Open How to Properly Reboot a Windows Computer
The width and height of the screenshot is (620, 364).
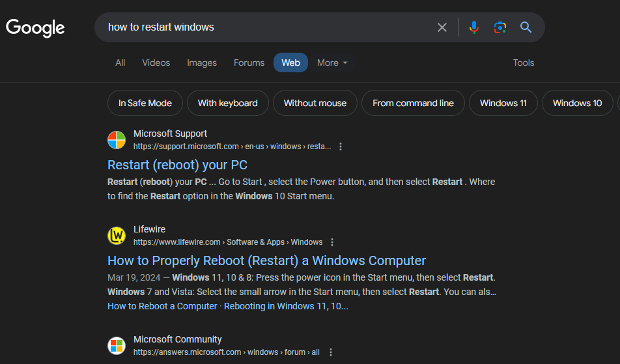tap(266, 260)
